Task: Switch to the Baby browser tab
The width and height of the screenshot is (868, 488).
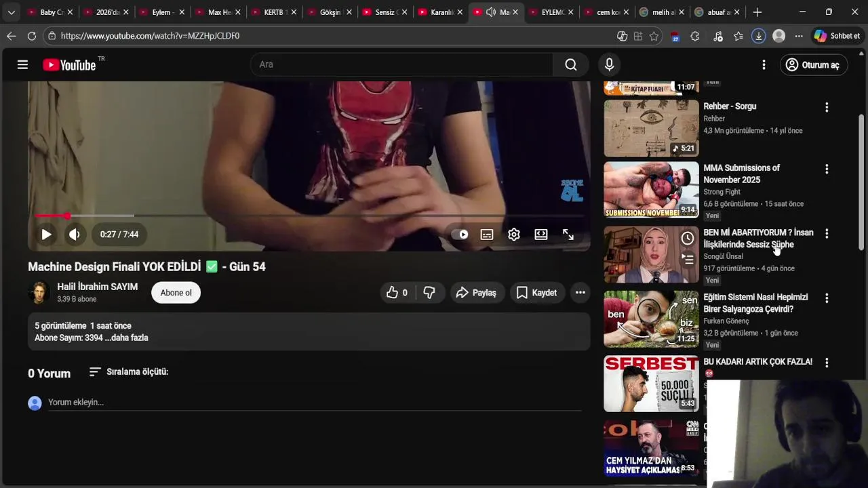Action: coord(48,12)
